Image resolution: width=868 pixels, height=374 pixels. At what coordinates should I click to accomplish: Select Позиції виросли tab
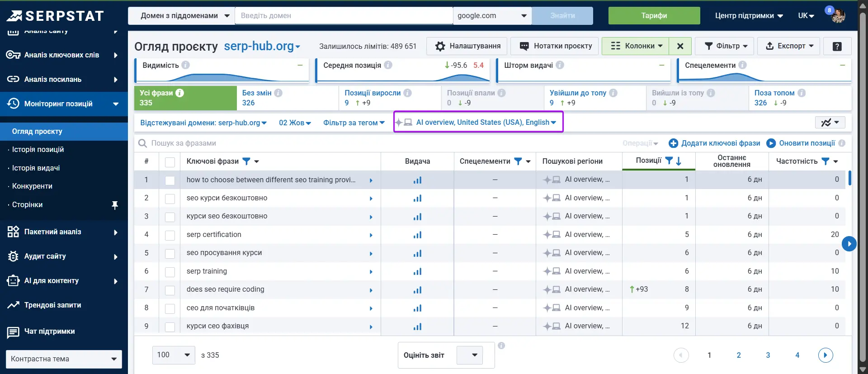(390, 98)
